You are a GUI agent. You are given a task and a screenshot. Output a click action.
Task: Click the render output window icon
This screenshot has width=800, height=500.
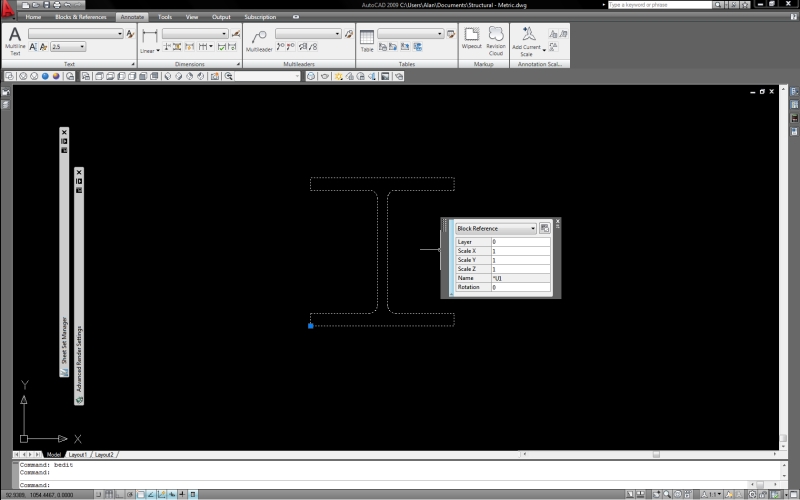385,76
